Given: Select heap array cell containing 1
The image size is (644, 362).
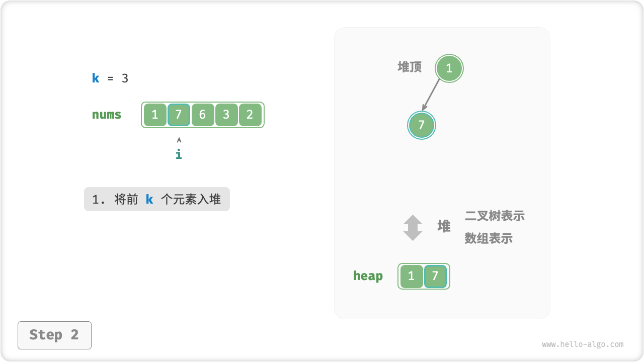Looking at the screenshot, I should (x=412, y=276).
